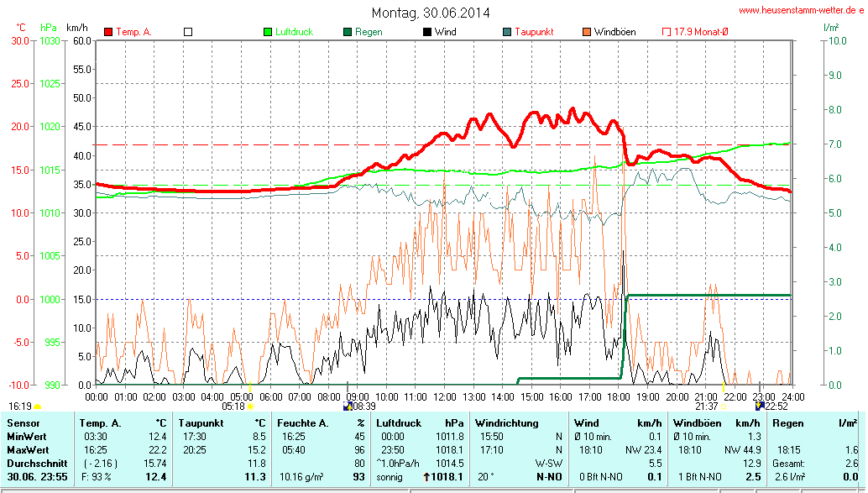The height and width of the screenshot is (493, 868).
Task: Click the upward pressure trend arrow
Action: [427, 477]
